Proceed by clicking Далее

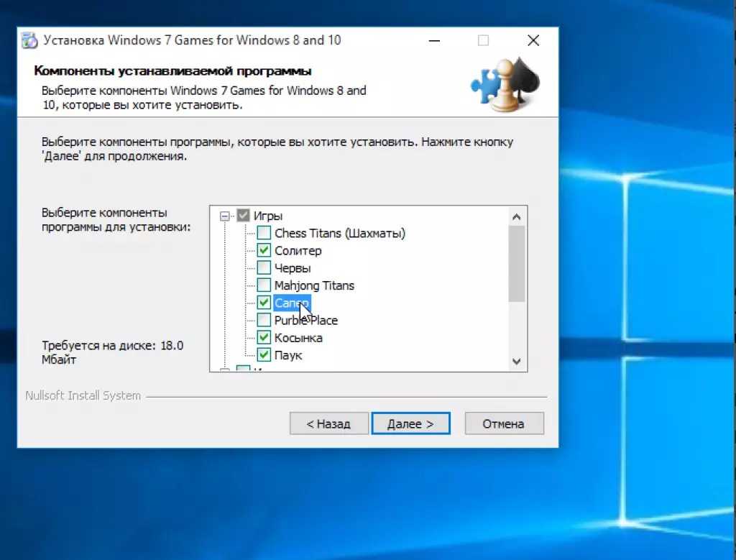(410, 423)
